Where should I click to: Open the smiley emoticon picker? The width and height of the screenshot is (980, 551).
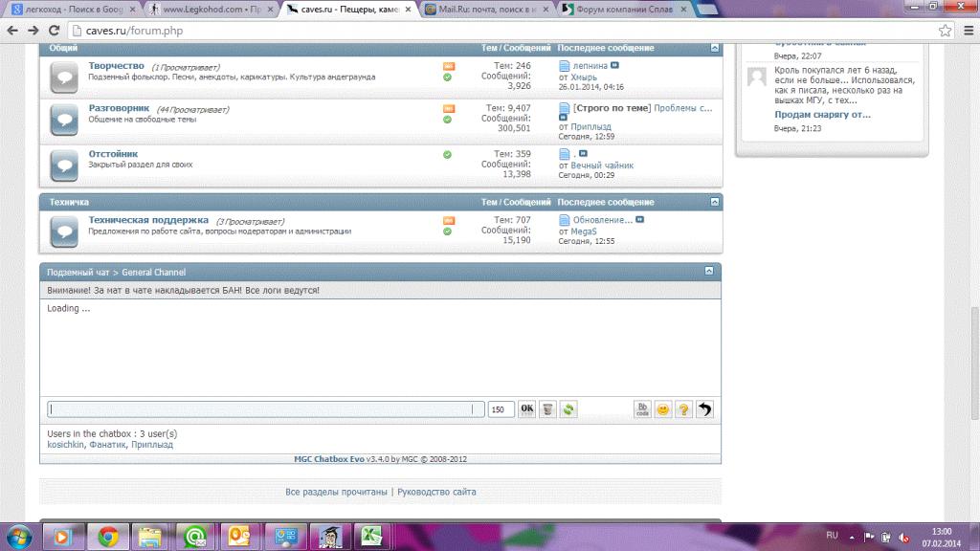pyautogui.click(x=662, y=409)
